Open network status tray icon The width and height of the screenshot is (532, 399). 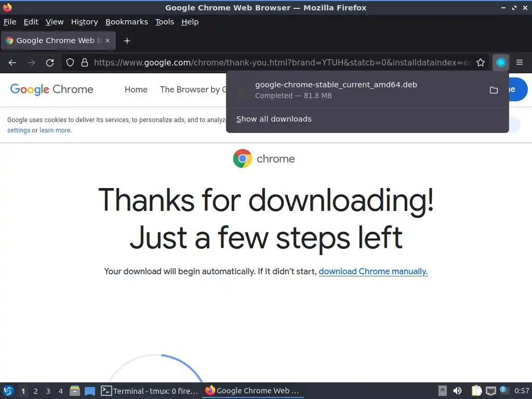coord(490,391)
